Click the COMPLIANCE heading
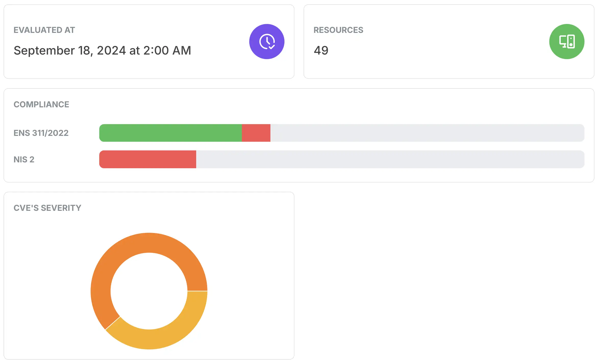Viewport: 598px width, 364px height. tap(41, 104)
